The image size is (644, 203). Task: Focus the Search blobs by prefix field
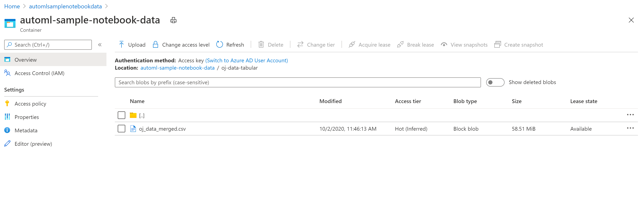point(297,82)
